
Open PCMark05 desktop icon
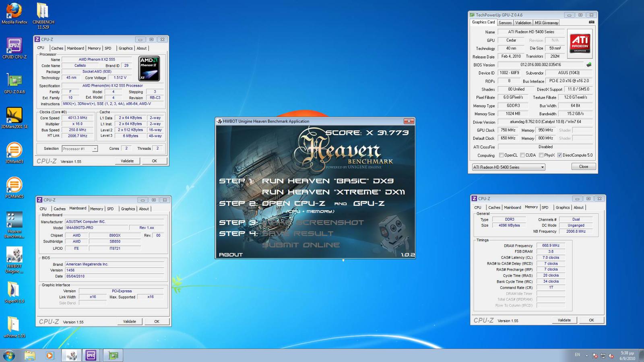click(x=14, y=188)
